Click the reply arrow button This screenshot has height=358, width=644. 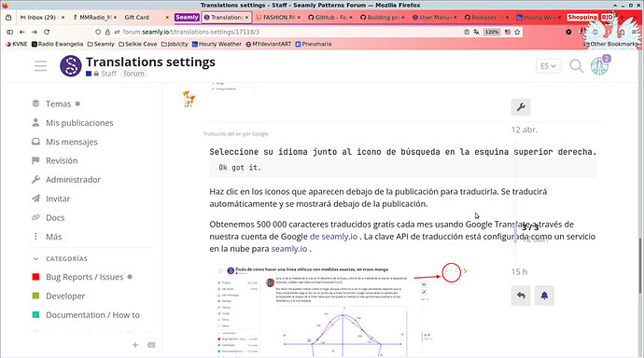[521, 296]
